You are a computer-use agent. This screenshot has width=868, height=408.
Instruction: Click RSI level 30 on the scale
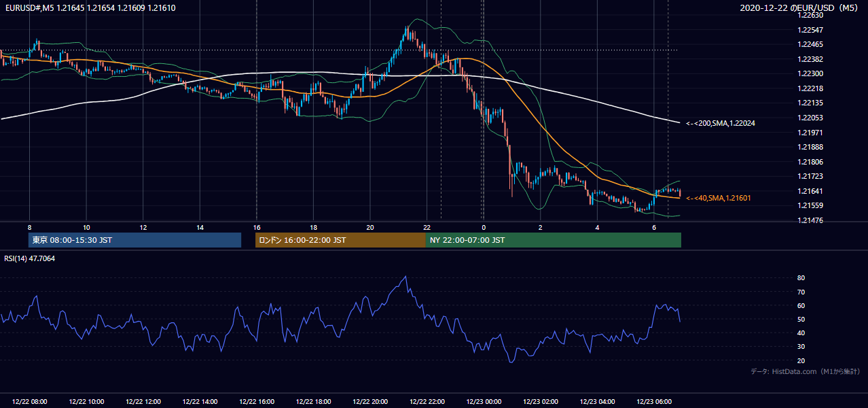[x=801, y=347]
